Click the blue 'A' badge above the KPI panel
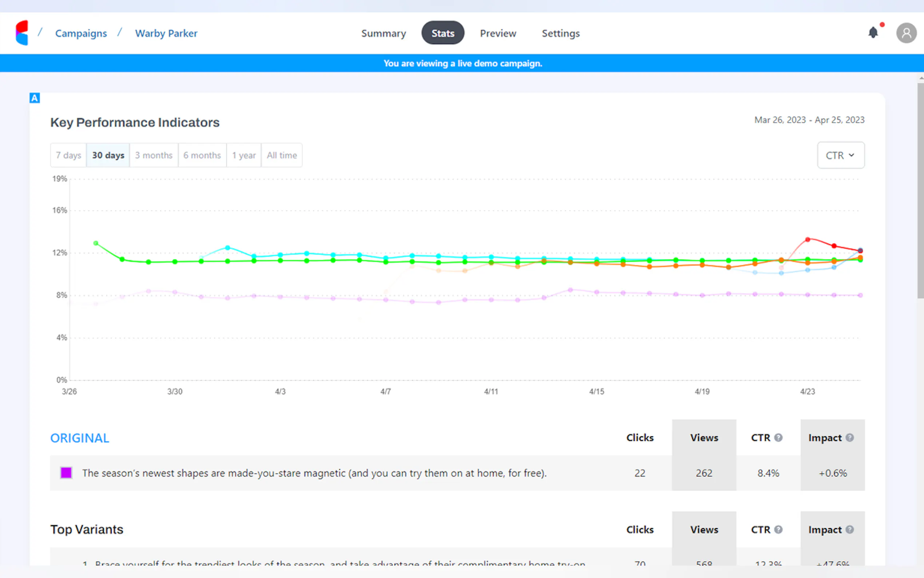The image size is (924, 578). point(35,98)
